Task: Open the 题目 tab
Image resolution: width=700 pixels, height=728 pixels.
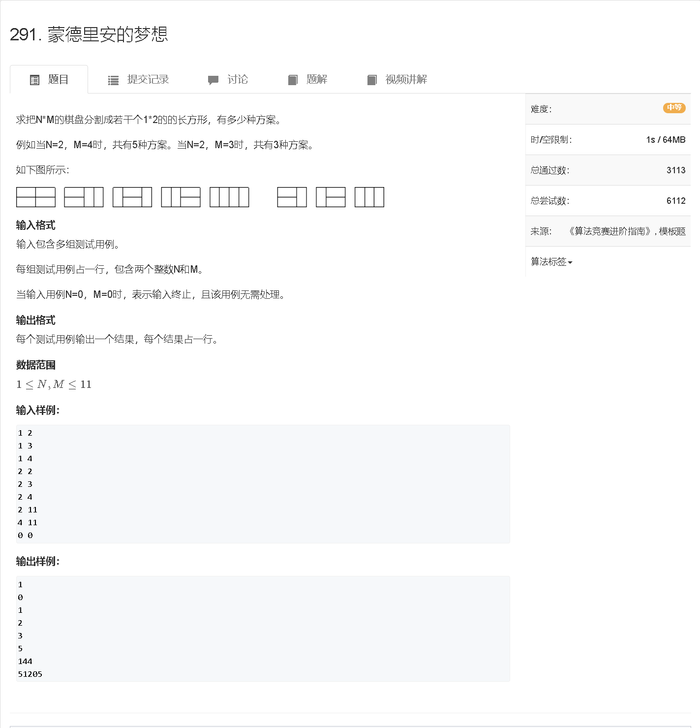Action: (49, 79)
